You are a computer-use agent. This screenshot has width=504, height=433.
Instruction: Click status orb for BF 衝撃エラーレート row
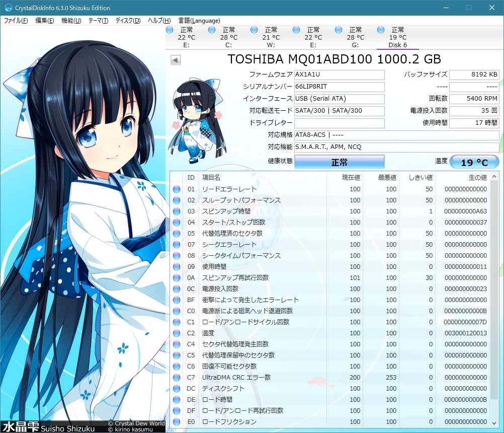(x=177, y=300)
